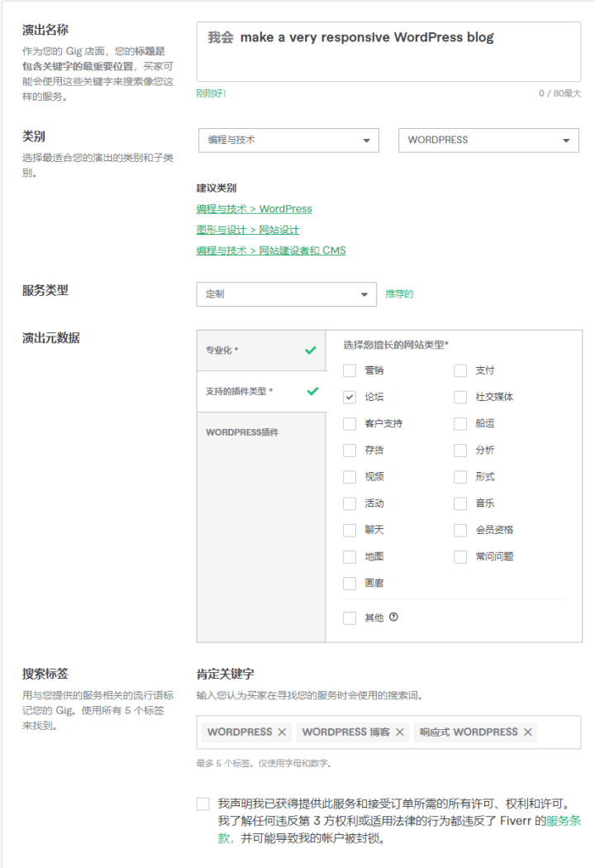
Task: Switch to the 专业化 tab
Action: (x=261, y=350)
